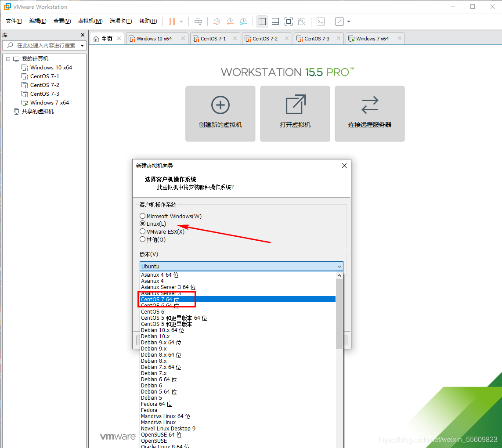The image size is (502, 448).
Task: Open the console view icon
Action: click(321, 22)
